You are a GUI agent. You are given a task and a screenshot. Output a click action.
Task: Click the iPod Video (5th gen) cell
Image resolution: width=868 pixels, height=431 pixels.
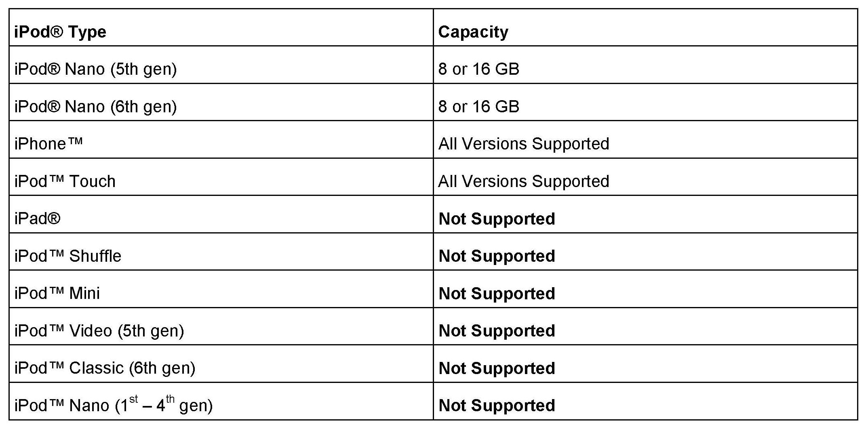[x=99, y=331]
